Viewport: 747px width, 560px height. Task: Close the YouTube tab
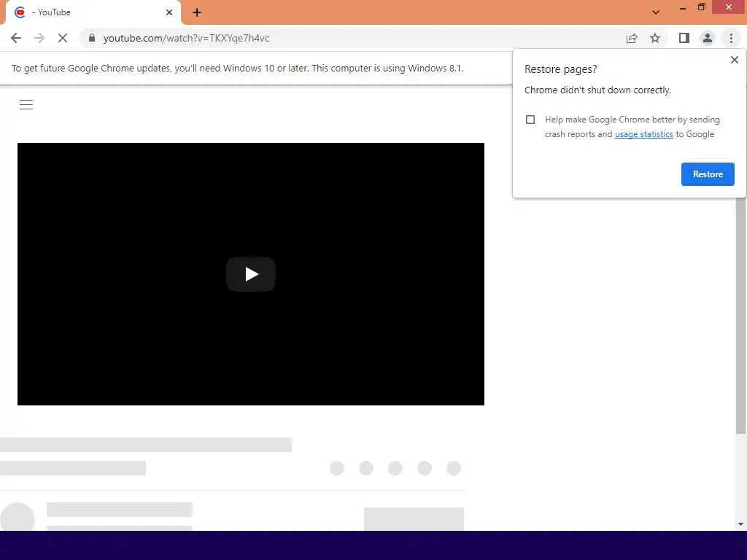tap(169, 12)
